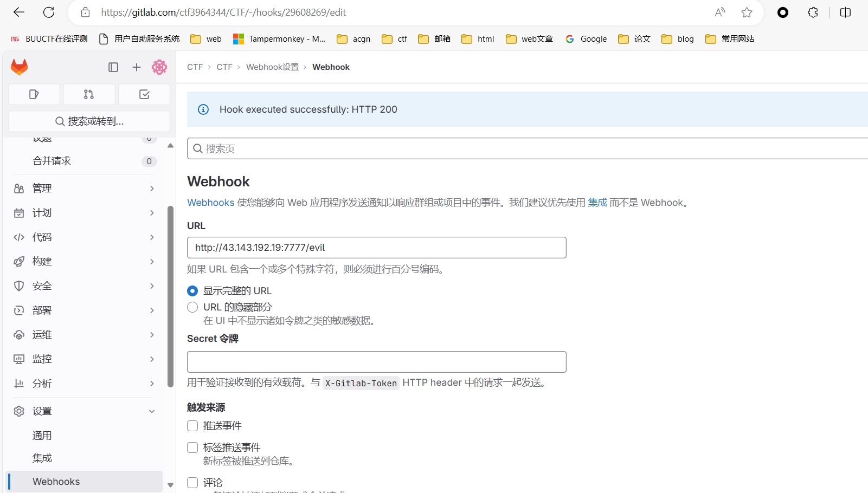Screen dimensions: 868x493
Task: Expand 运维 sidebar section
Action: click(x=85, y=335)
